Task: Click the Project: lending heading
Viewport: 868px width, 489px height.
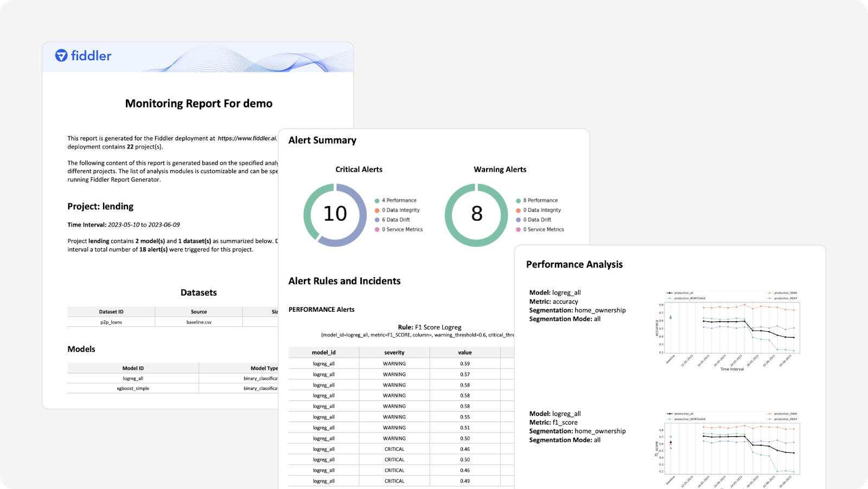Action: point(100,206)
